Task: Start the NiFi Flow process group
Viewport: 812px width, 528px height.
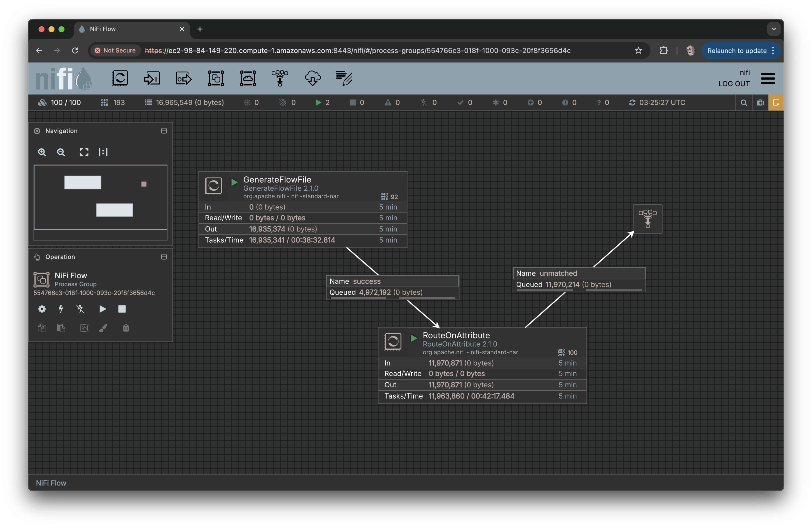Action: [x=102, y=309]
